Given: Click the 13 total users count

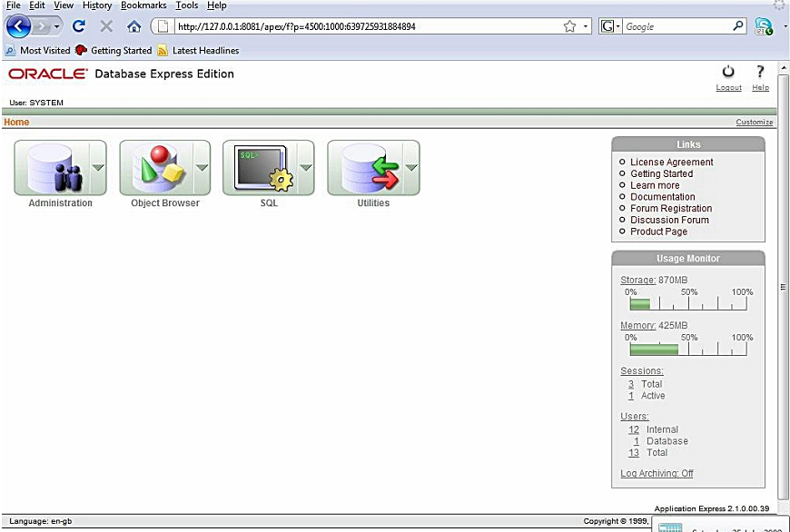Looking at the screenshot, I should [x=634, y=453].
